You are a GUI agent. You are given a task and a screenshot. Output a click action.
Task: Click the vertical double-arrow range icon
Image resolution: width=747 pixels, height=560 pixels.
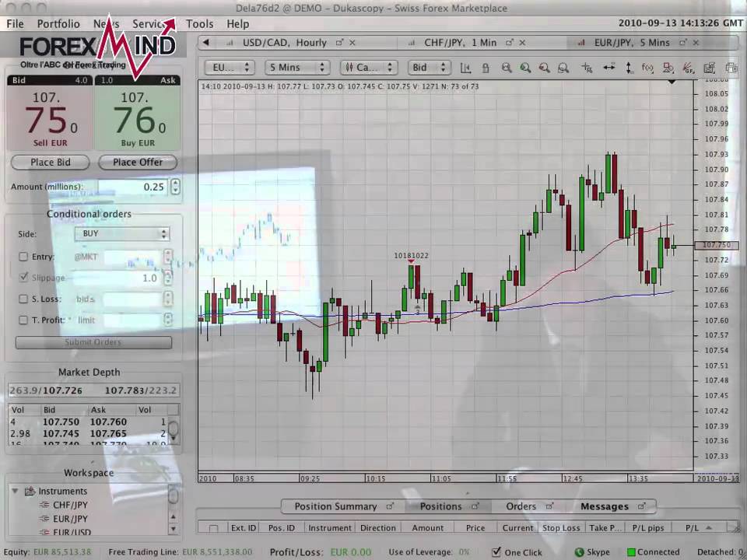coord(630,68)
